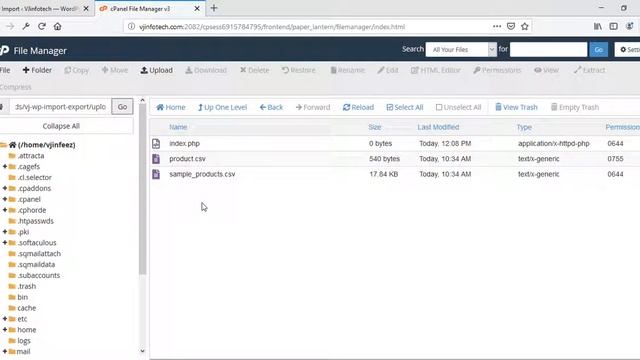Expand the .softaculous folder
Viewport: 640px width, 360px height.
pos(5,243)
